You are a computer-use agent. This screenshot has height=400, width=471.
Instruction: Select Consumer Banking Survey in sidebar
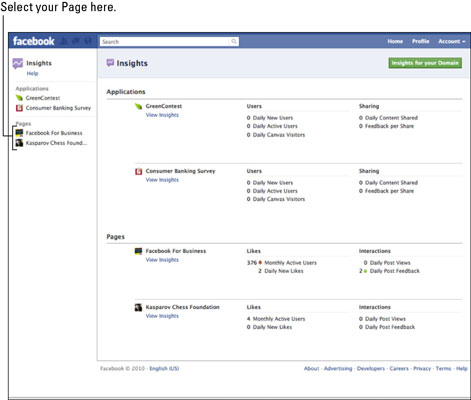coord(58,108)
